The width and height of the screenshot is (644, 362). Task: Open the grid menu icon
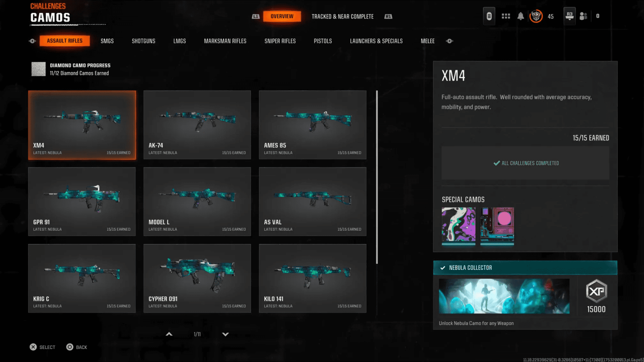click(x=506, y=16)
